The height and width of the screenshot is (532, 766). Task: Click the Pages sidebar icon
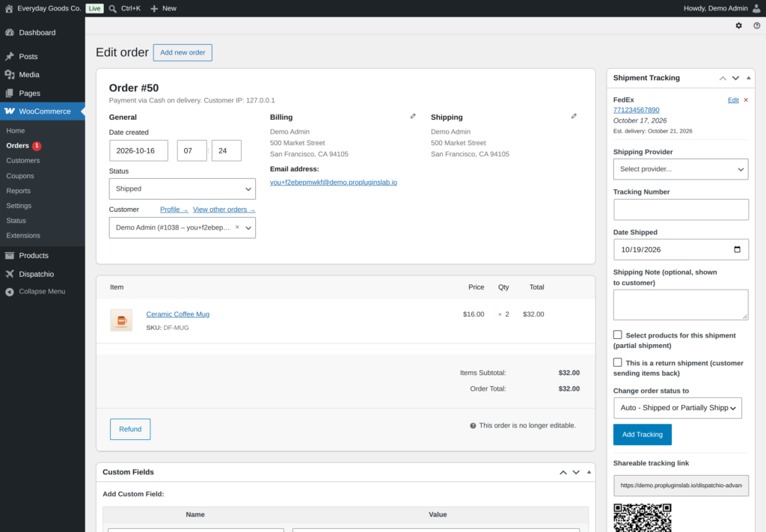9,93
